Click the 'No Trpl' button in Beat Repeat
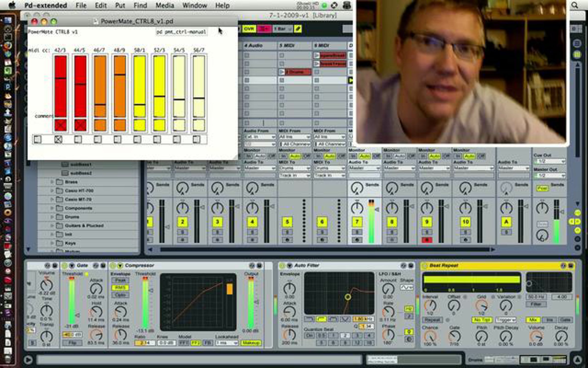 482,320
